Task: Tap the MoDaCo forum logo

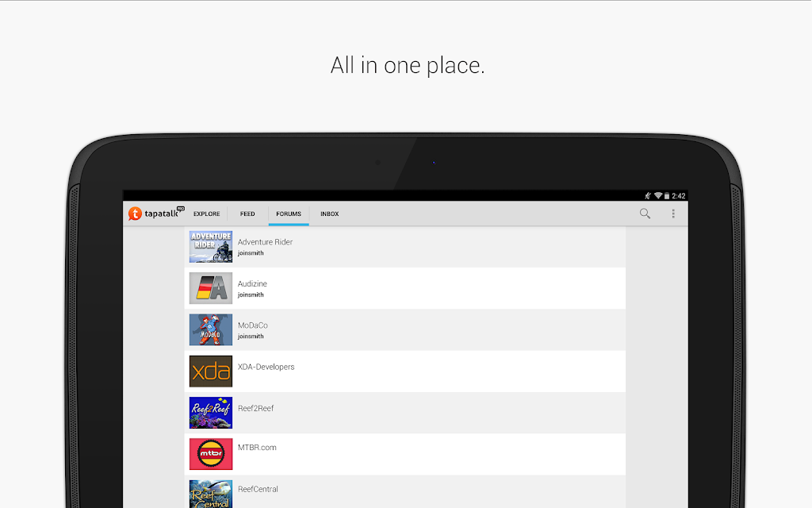Action: (211, 329)
